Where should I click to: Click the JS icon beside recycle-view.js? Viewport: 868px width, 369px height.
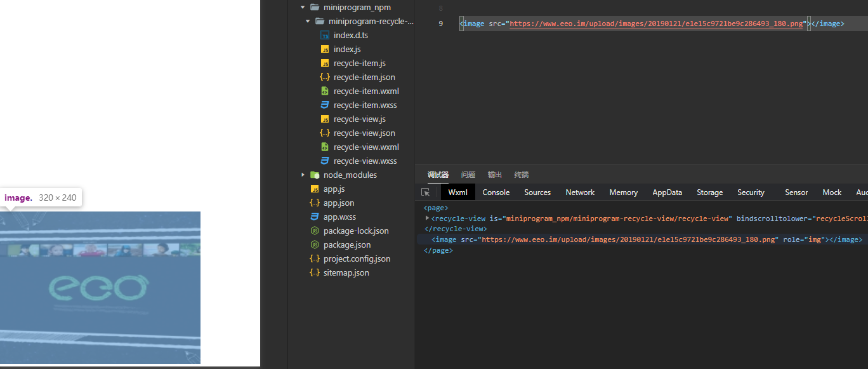pos(325,119)
